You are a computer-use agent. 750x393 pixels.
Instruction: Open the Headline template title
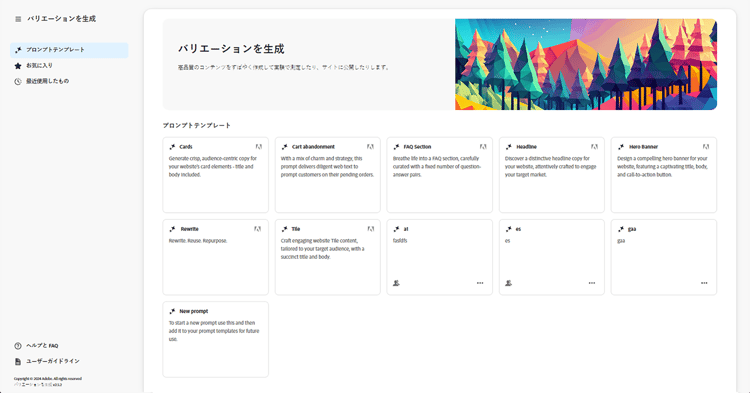pyautogui.click(x=526, y=147)
